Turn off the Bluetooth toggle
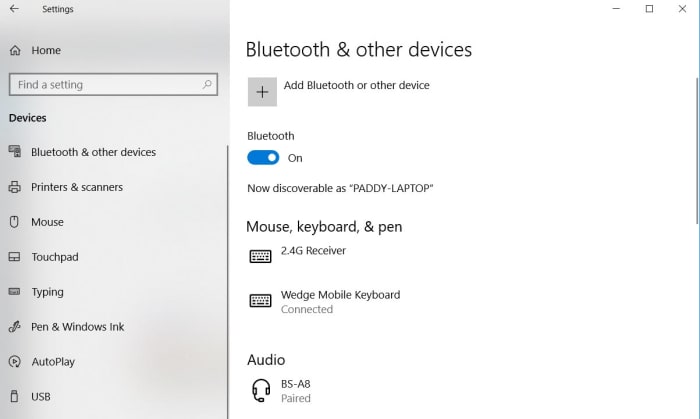Viewport: 700px width, 419px height. tap(263, 158)
